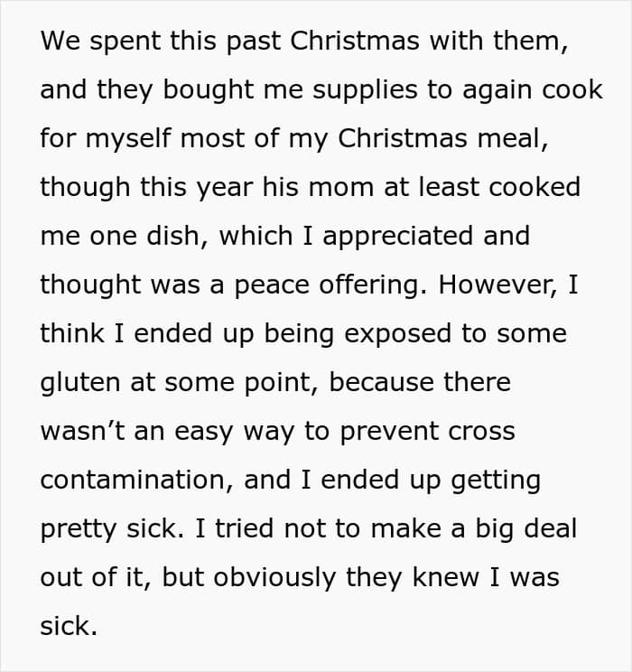The image size is (632, 672).
Task: Click the word "supplies" in the paragraph
Action: coord(365,91)
